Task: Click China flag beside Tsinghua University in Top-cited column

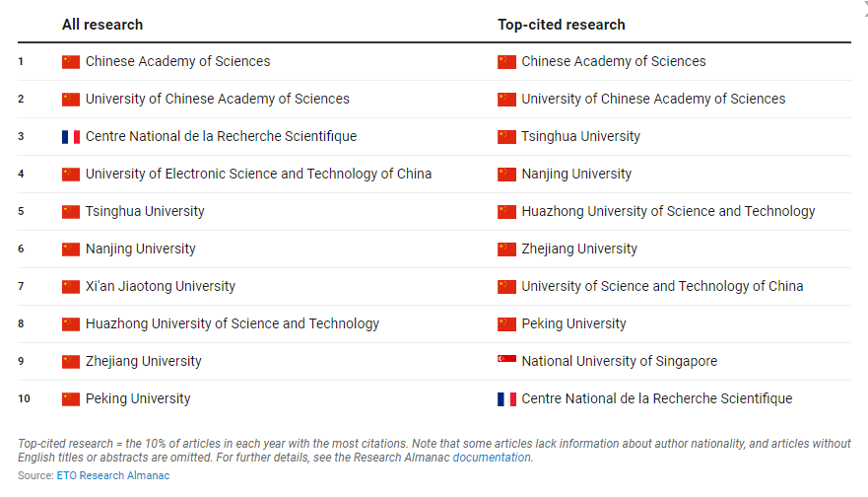Action: (506, 137)
